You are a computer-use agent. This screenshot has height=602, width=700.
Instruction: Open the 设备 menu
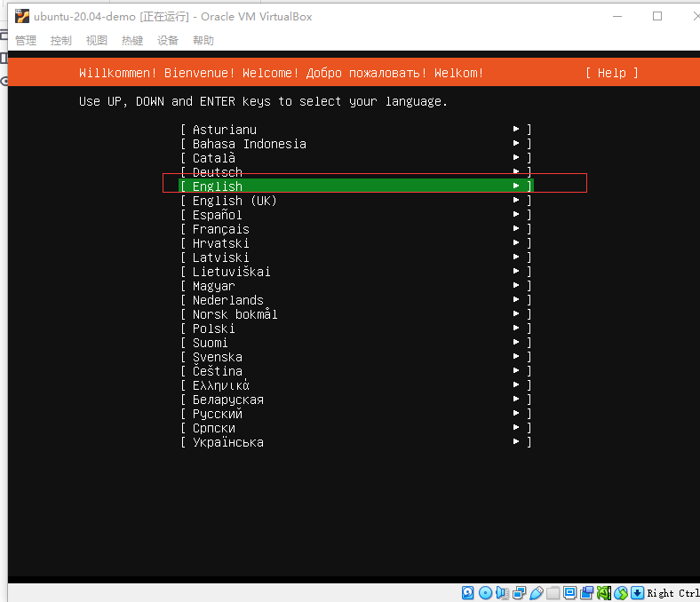[x=168, y=41]
